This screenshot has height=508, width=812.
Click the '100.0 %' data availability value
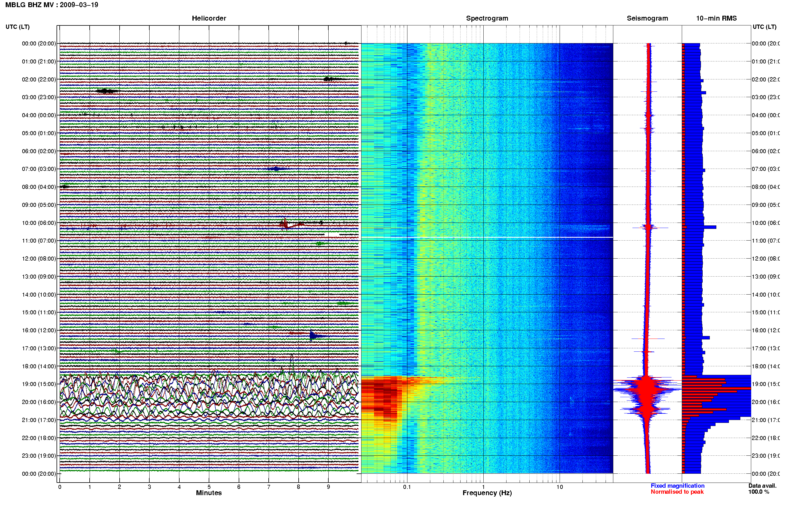(759, 492)
